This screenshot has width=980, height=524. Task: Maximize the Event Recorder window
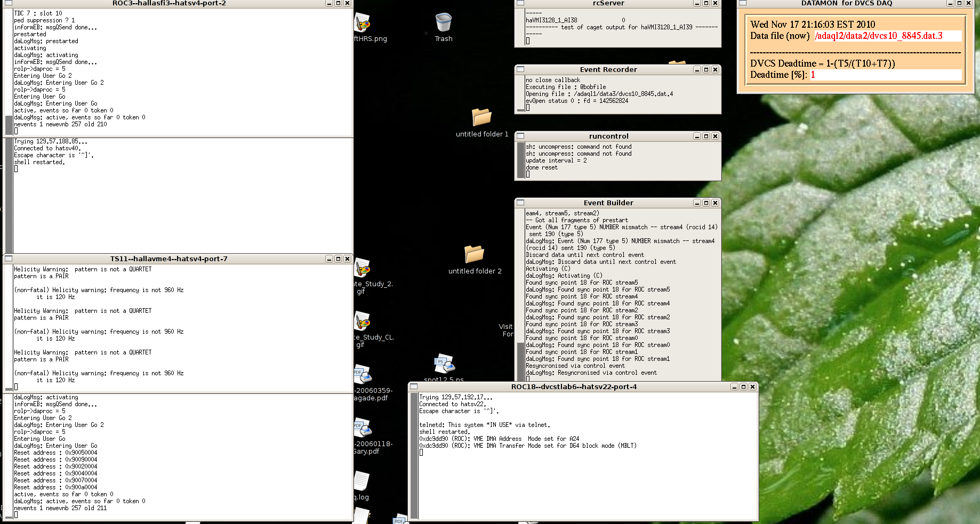(x=706, y=70)
